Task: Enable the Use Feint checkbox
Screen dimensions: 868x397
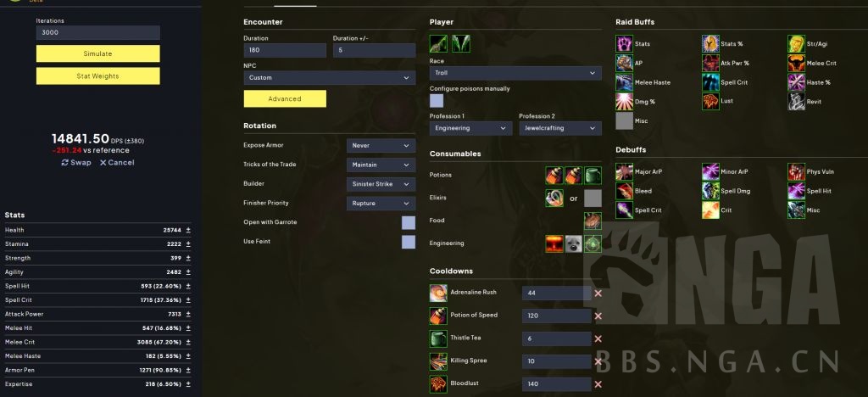Action: coord(408,242)
